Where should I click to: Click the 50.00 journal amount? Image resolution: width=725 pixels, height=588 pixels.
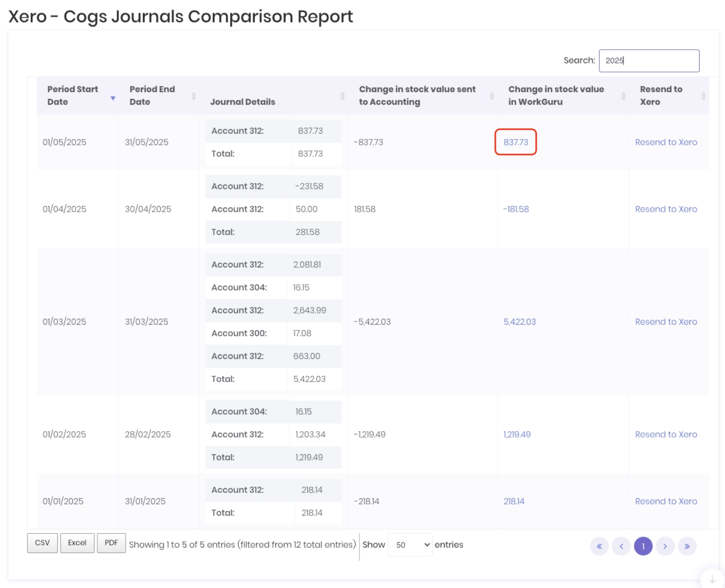307,209
